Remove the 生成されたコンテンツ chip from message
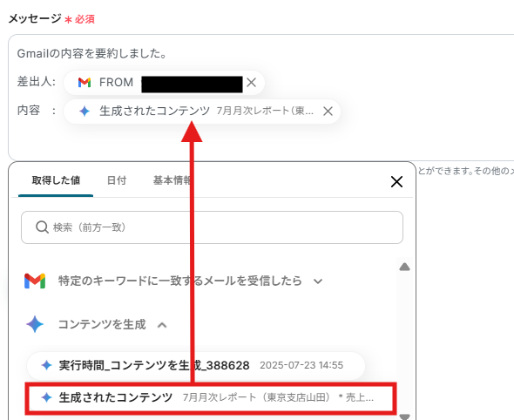 click(x=328, y=112)
